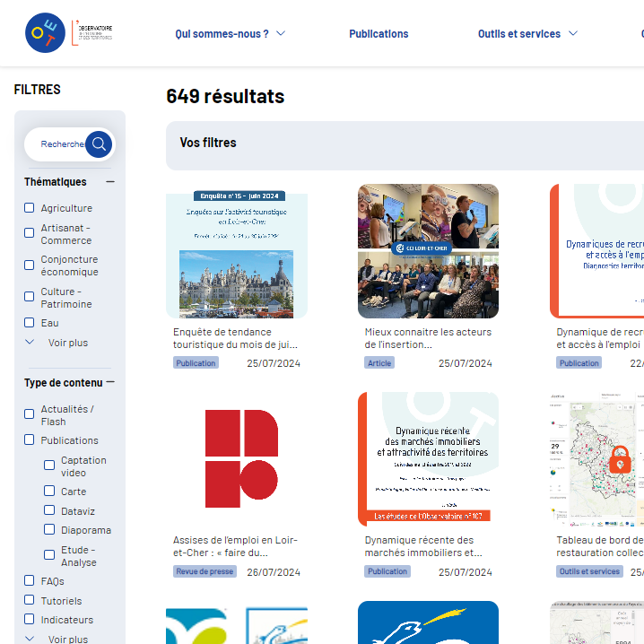644x644 pixels.
Task: Click the Article tag badge
Action: tap(379, 363)
